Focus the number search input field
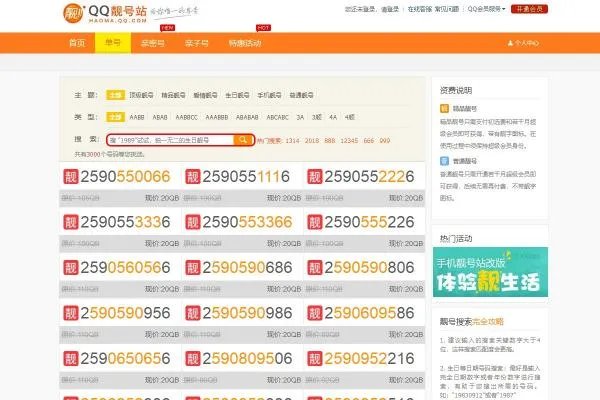 tap(171, 140)
